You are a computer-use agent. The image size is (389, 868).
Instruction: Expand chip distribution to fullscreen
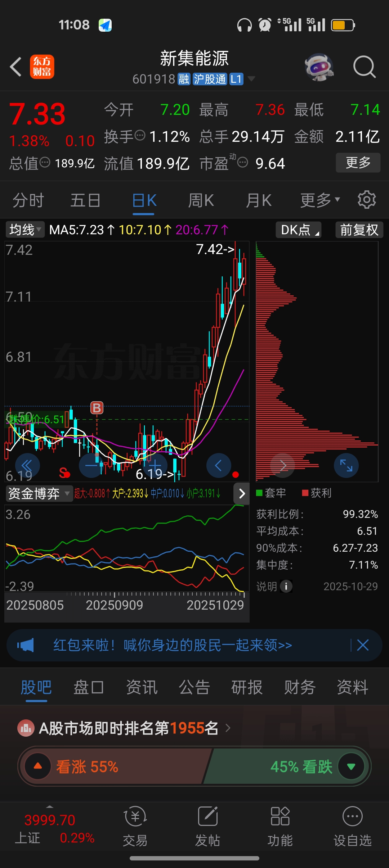point(346,465)
